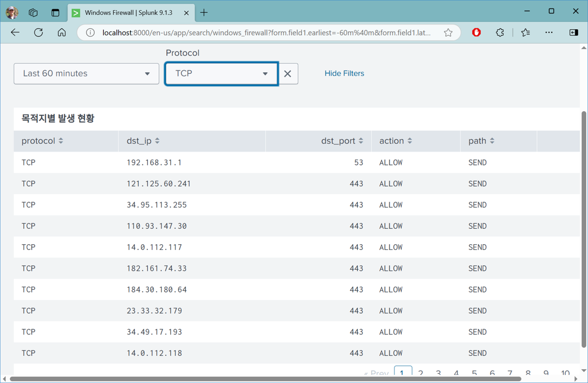Go to results page 6
This screenshot has height=383, width=588.
492,373
